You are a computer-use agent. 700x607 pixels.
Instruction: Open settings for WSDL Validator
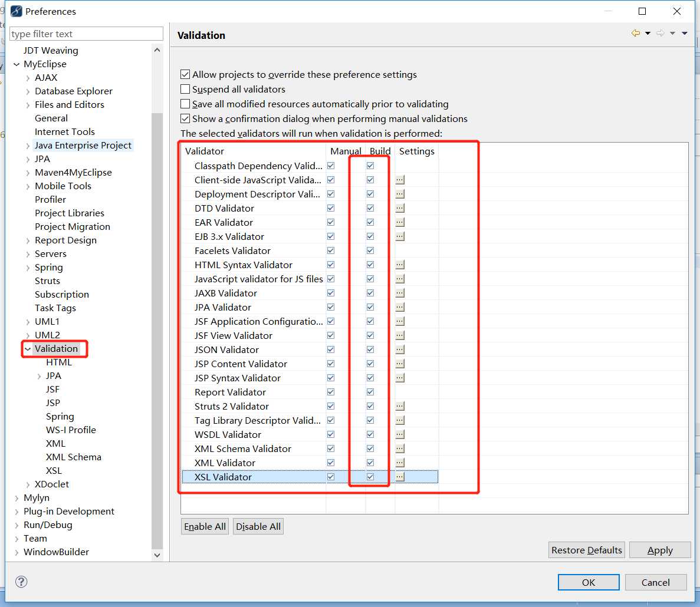pyautogui.click(x=400, y=434)
